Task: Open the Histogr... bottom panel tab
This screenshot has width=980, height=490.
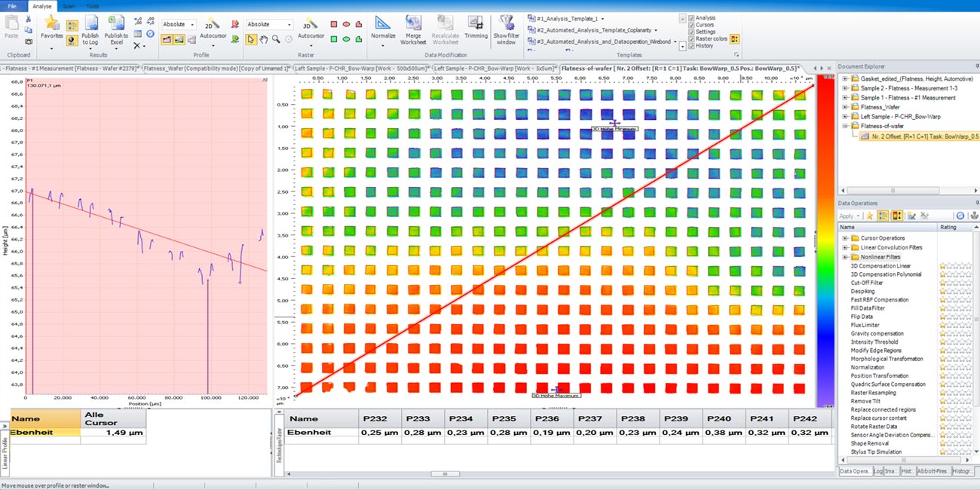Action: pyautogui.click(x=963, y=471)
